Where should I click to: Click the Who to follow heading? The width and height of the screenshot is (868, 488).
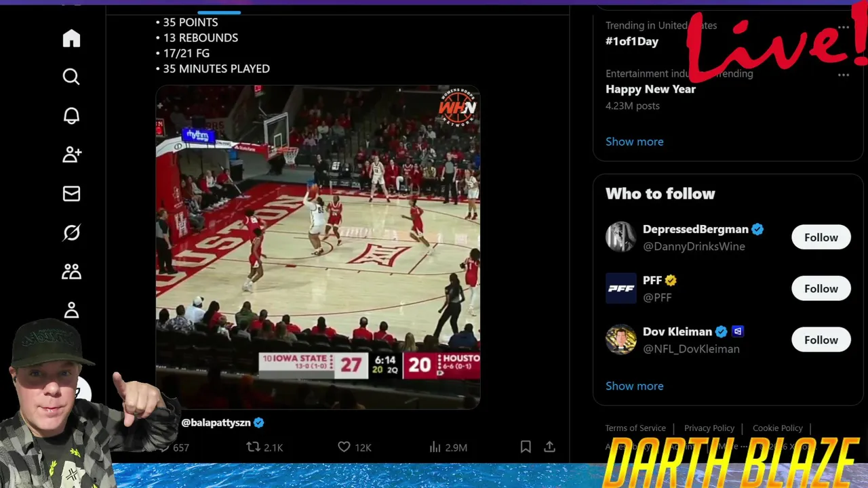tap(660, 194)
